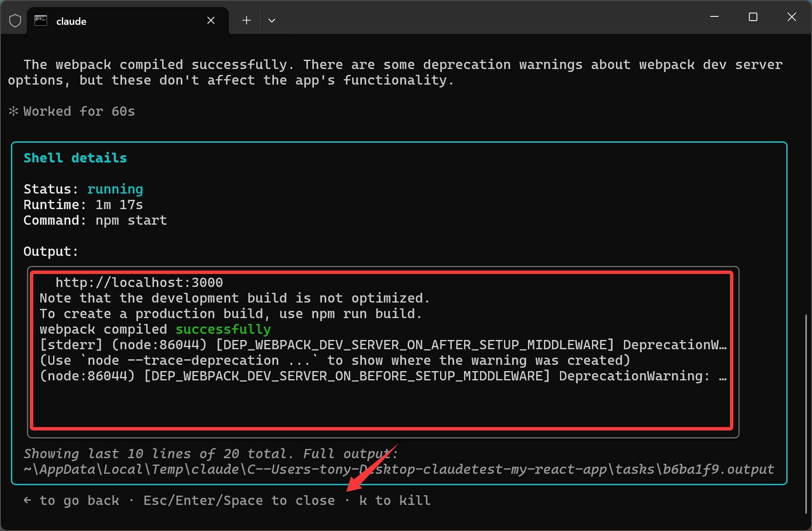Close the claude terminal tab
This screenshot has height=531, width=812.
point(211,21)
